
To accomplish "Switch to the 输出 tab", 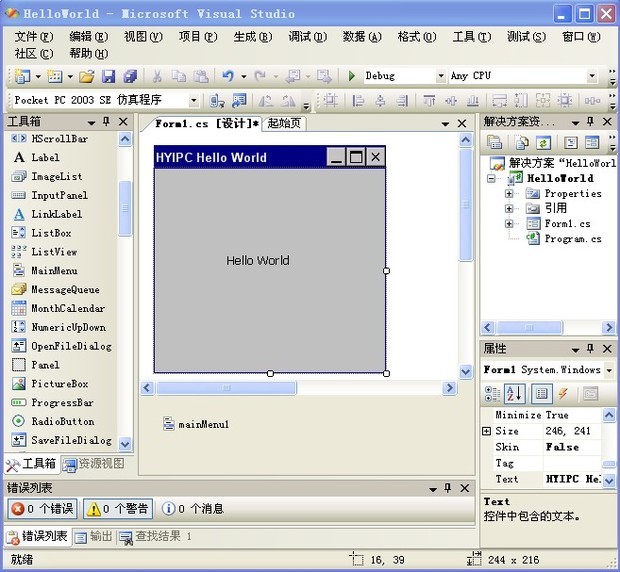I will [x=94, y=536].
